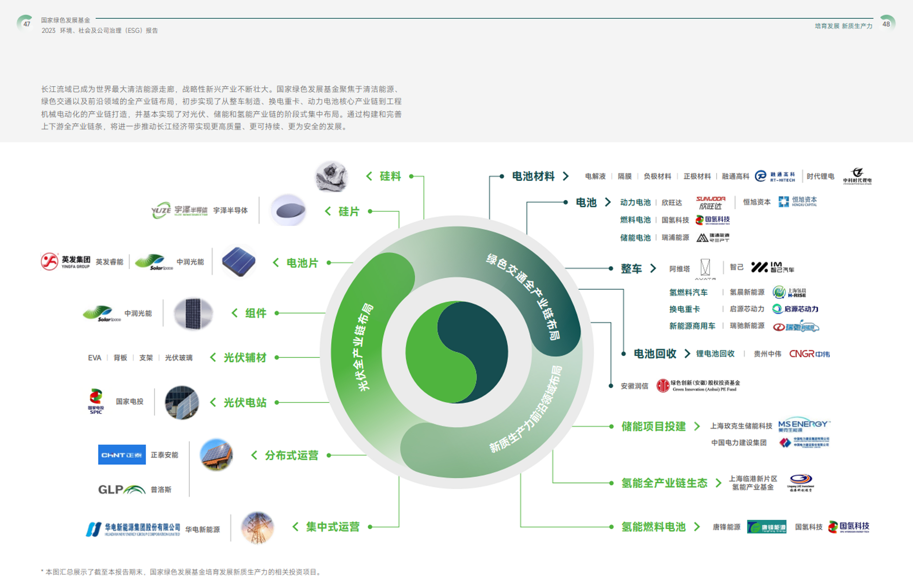Click the chevron left of 集中式运营

295,527
